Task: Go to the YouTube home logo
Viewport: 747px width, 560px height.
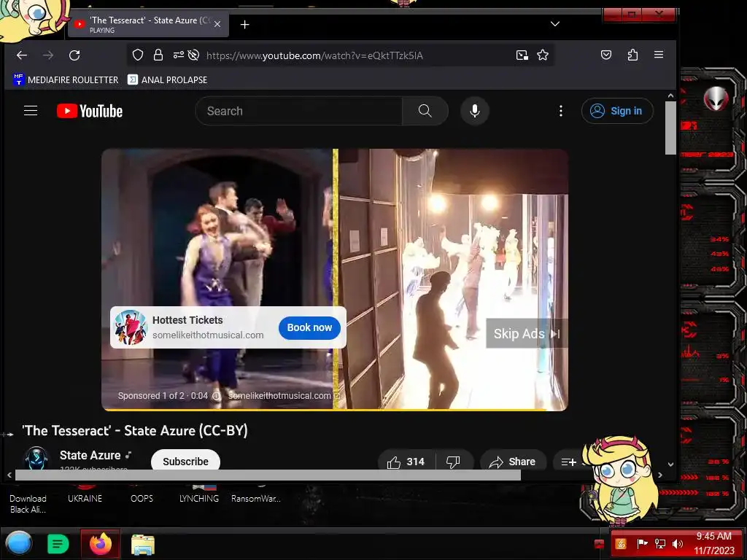Action: click(90, 111)
